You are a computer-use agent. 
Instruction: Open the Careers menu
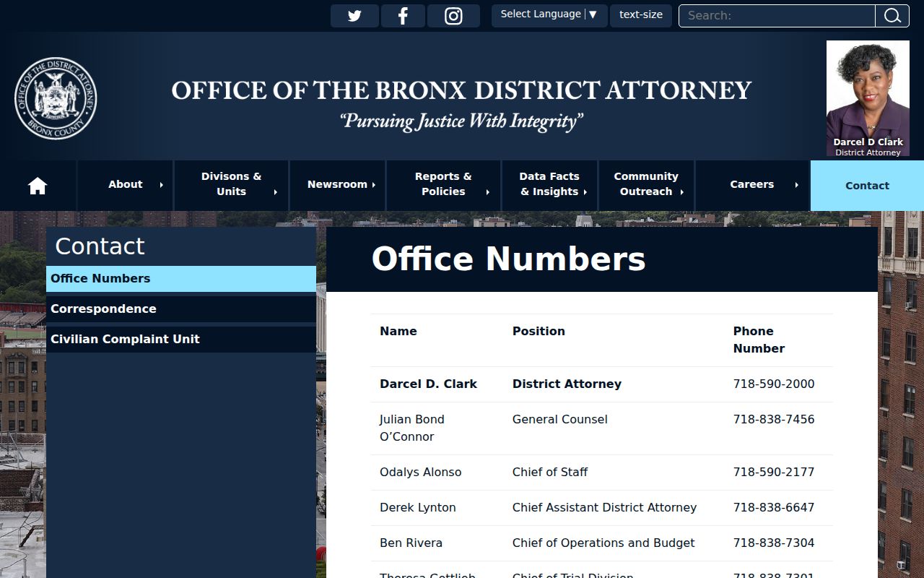tap(752, 184)
